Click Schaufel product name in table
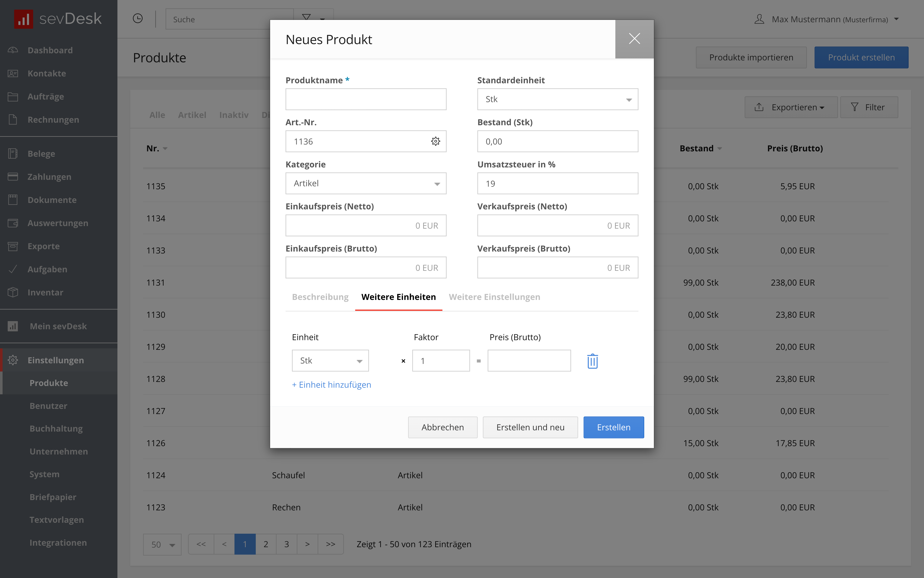Image resolution: width=924 pixels, height=578 pixels. point(288,475)
